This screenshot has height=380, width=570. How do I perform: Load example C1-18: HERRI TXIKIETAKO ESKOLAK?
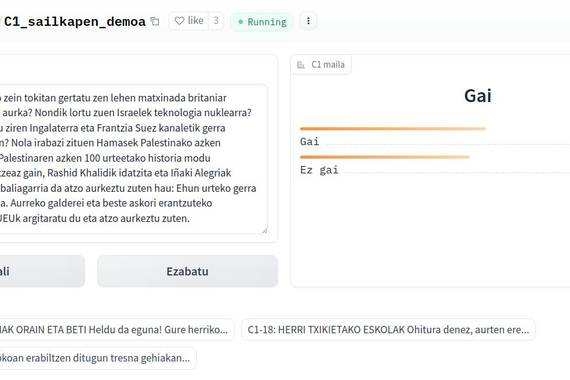coord(388,330)
